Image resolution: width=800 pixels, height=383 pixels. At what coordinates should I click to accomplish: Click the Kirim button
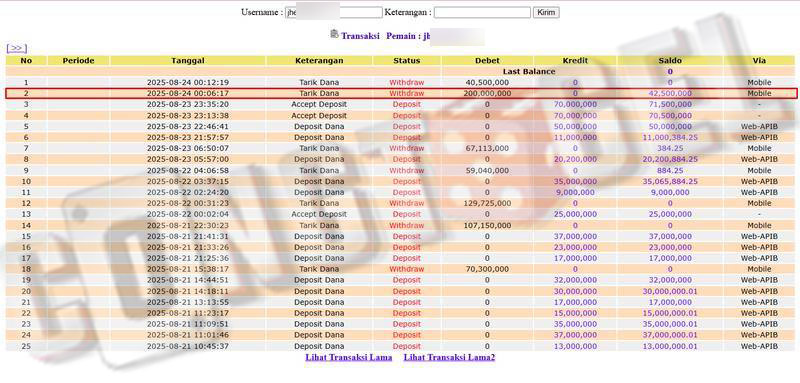click(546, 12)
